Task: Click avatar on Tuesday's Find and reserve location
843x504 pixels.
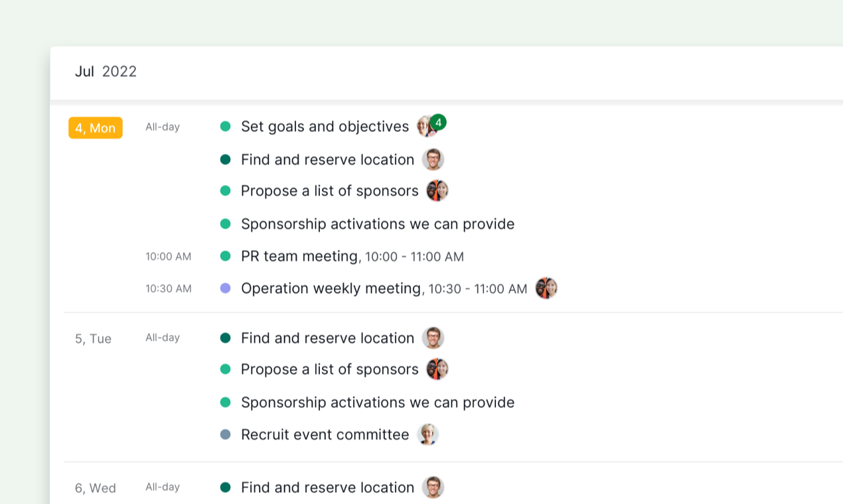Action: pos(433,338)
